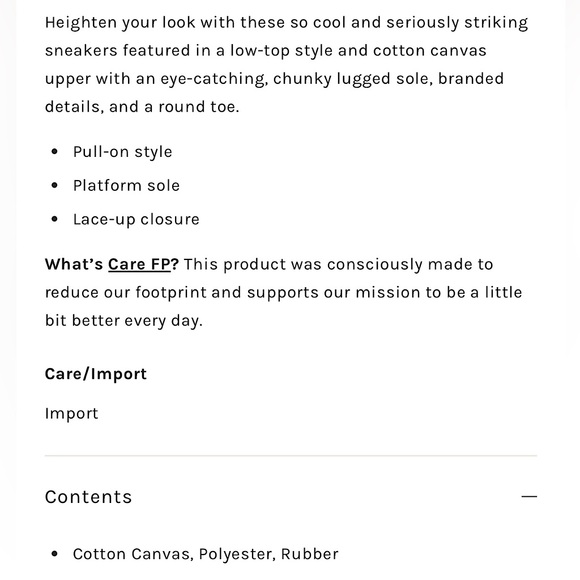Click the bullet dot beside Cotton Canvas
Image resolution: width=580 pixels, height=580 pixels.
54,554
